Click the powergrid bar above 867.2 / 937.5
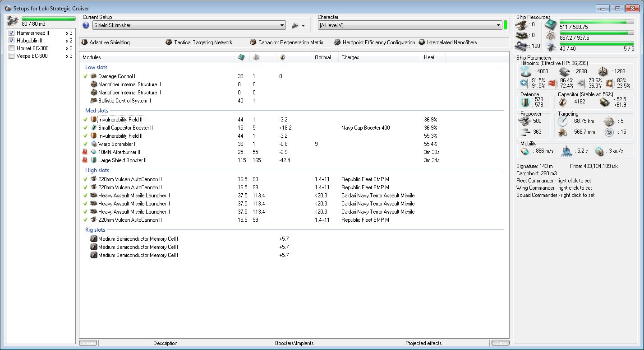 pyautogui.click(x=597, y=33)
